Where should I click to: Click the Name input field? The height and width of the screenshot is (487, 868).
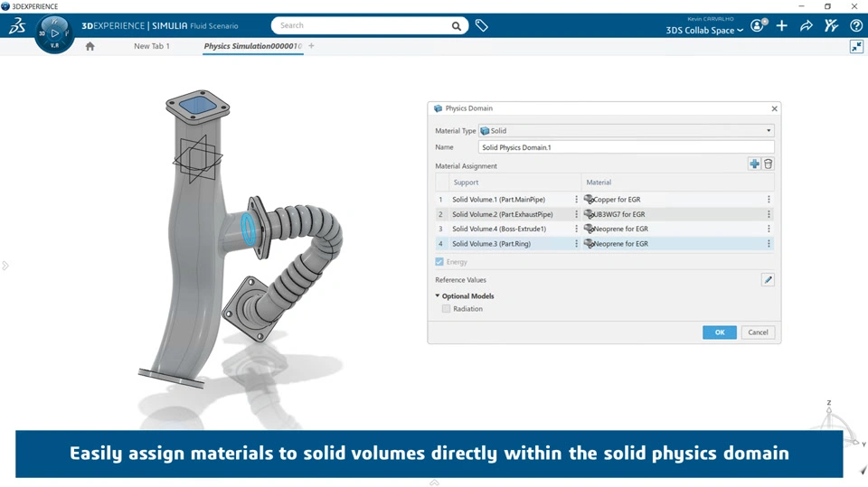[626, 147]
